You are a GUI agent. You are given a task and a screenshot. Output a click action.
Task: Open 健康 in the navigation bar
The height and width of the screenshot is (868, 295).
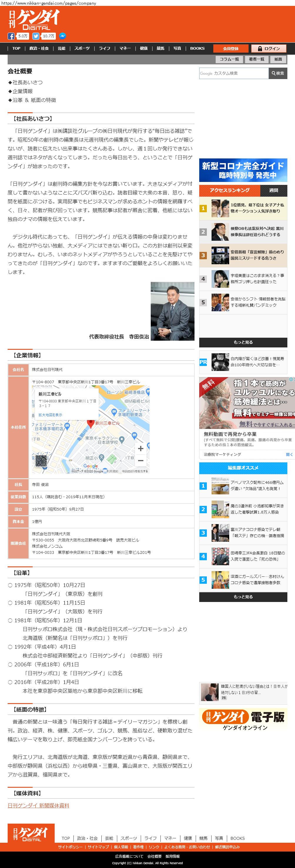coord(144,48)
